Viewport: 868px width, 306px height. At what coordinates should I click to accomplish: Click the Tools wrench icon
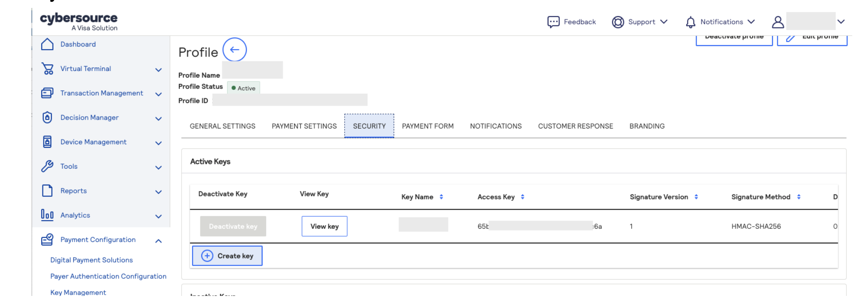(47, 166)
